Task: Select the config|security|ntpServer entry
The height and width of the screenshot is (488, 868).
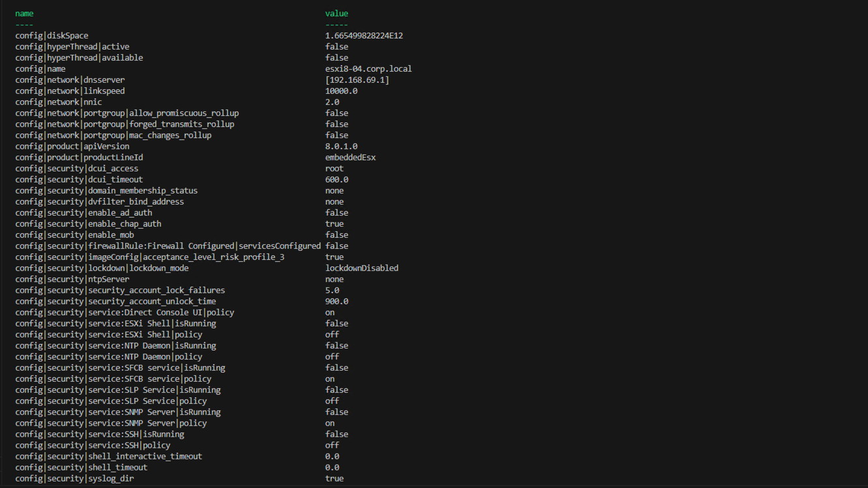Action: (72, 280)
